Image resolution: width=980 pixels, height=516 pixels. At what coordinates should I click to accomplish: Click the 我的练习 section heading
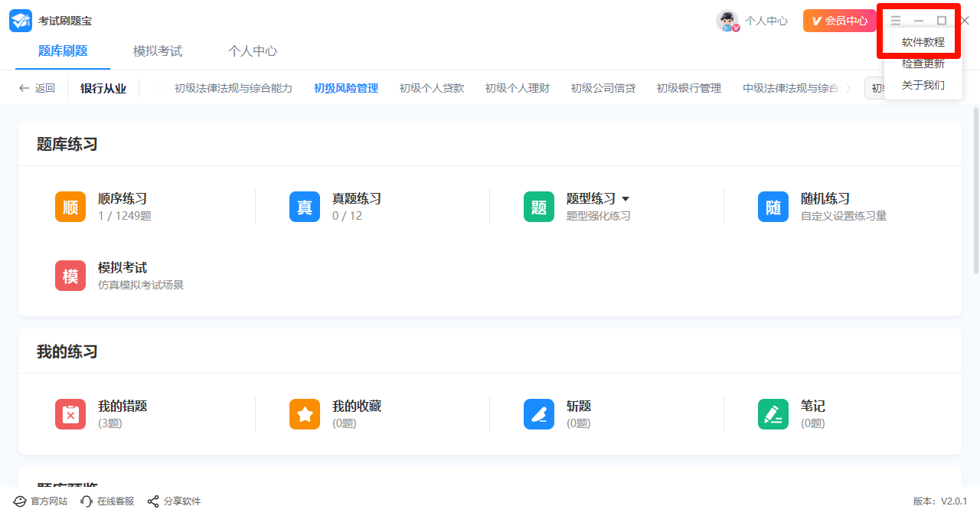pos(67,351)
